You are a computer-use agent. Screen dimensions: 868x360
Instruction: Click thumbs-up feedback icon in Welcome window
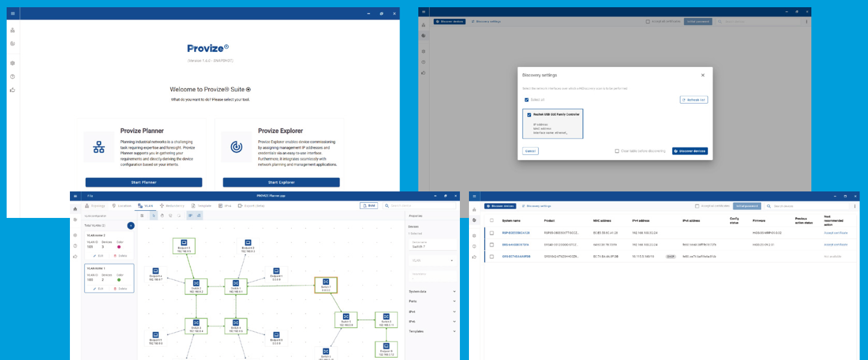coord(13,90)
